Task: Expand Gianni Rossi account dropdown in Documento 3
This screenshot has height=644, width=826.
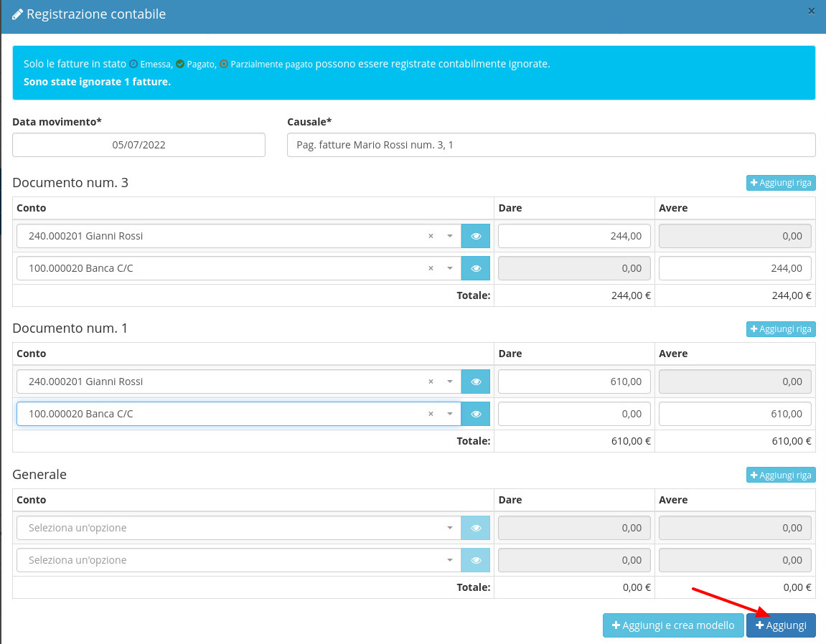Action: (x=450, y=236)
